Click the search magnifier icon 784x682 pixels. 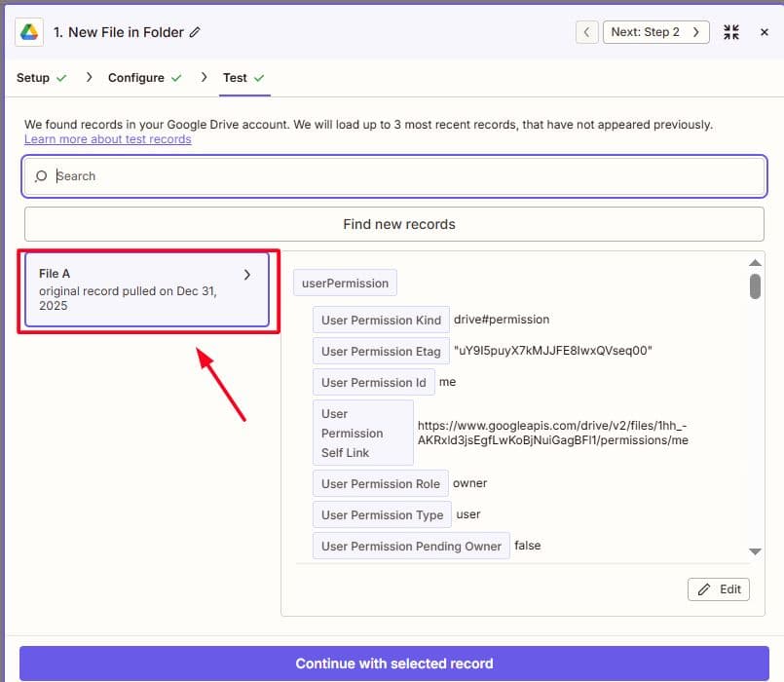click(41, 176)
